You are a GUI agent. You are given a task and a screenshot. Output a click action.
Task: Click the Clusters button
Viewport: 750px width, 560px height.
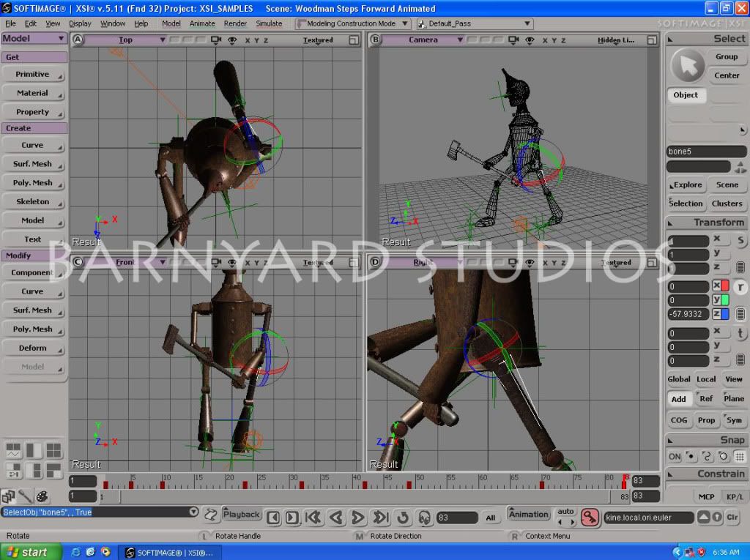[727, 204]
